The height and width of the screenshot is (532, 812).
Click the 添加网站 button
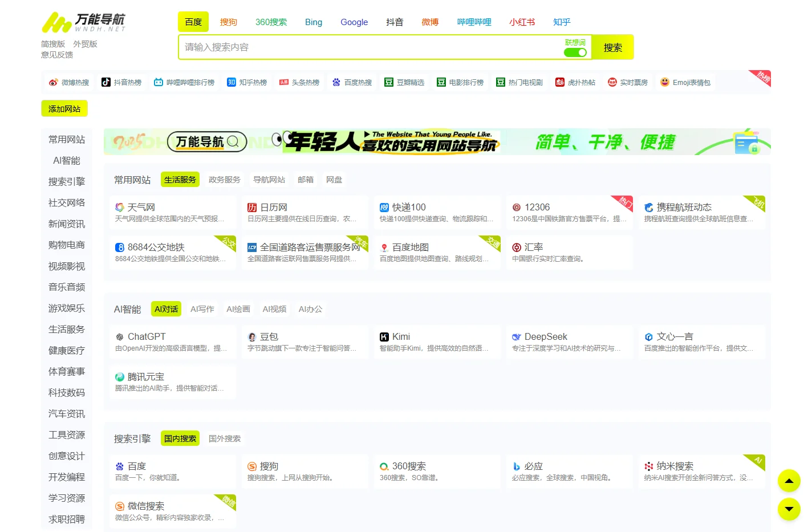coord(64,108)
